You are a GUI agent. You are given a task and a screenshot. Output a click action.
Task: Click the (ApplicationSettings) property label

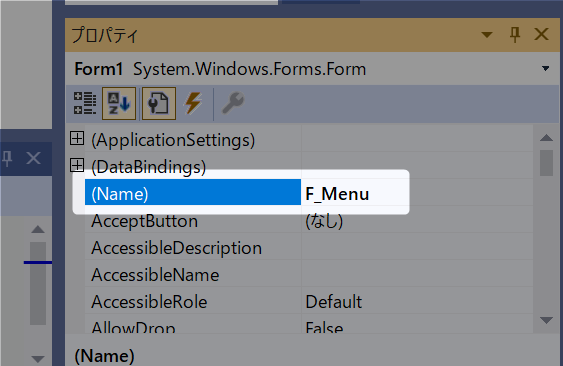[173, 140]
